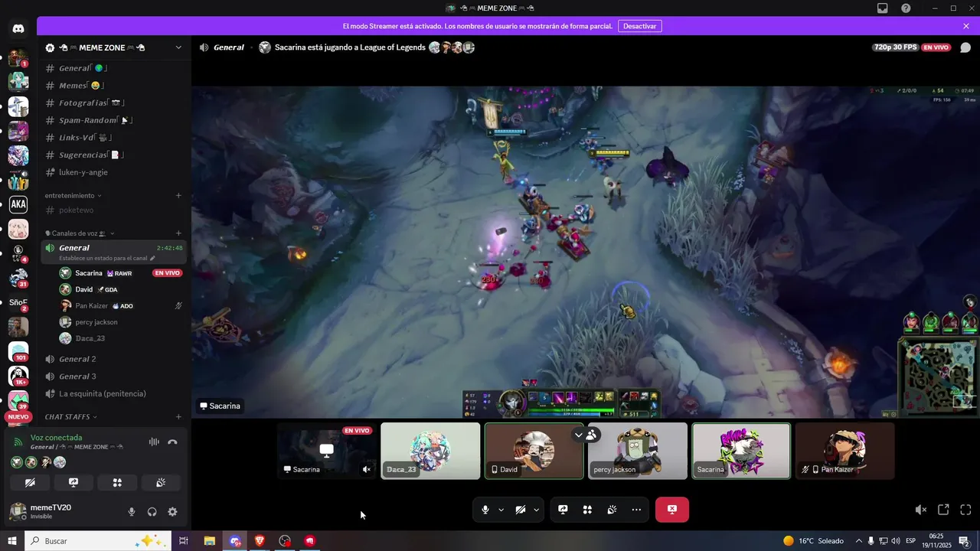Toggle camera in voice connected panel
Image resolution: width=980 pixels, height=551 pixels.
30,483
